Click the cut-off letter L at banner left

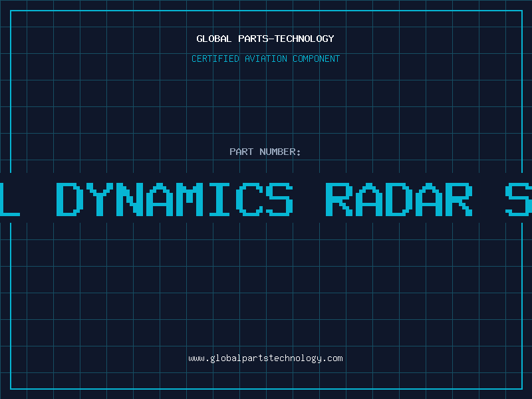click(9, 199)
